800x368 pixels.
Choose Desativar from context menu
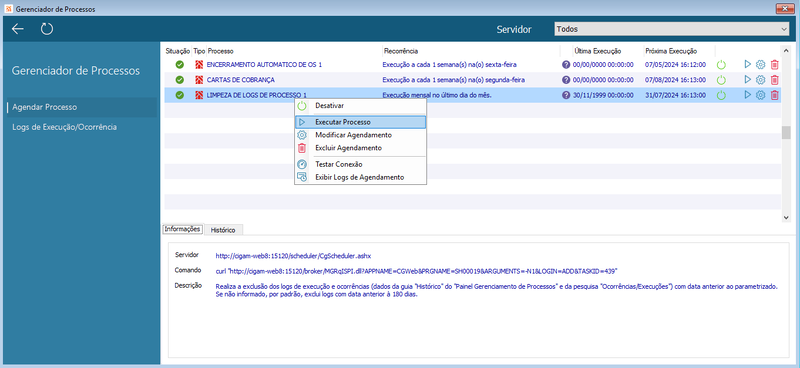[x=360, y=106]
